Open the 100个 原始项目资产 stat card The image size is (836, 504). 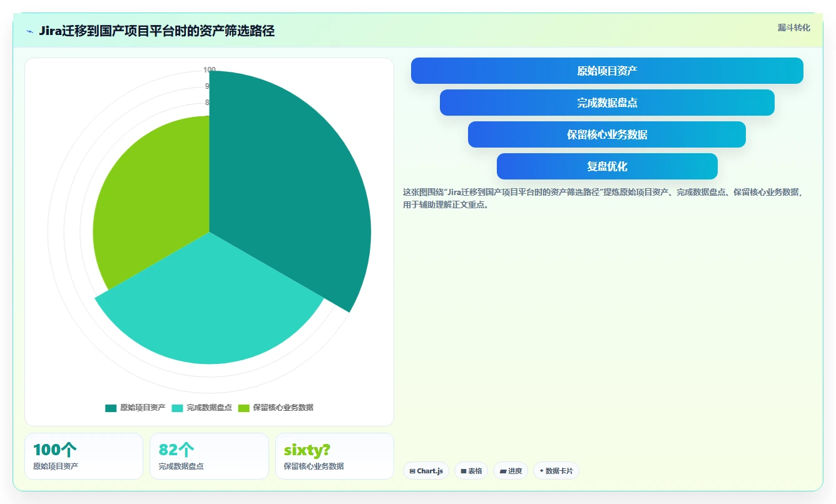pyautogui.click(x=84, y=456)
